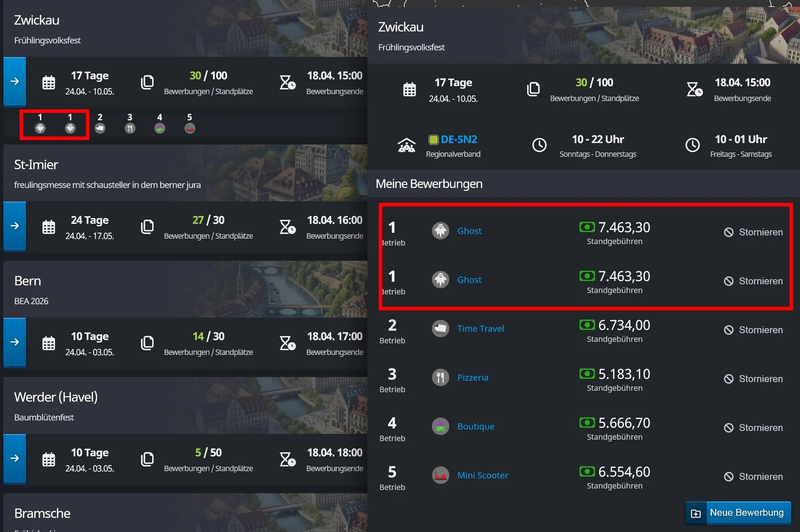Cancel the Mini Scooter application via Stornieren
Viewport: 800px width, 532px height.
[753, 477]
